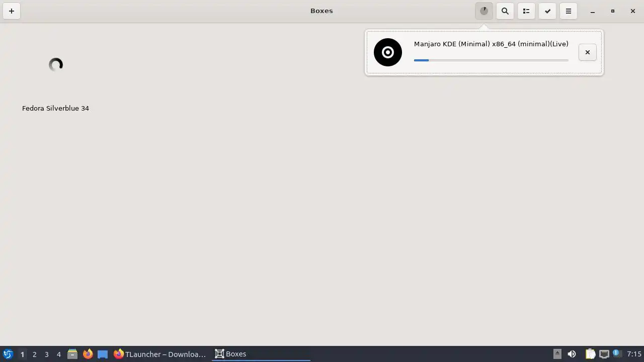Cancel the Manjaro KDE download
This screenshot has height=362, width=644.
point(588,52)
